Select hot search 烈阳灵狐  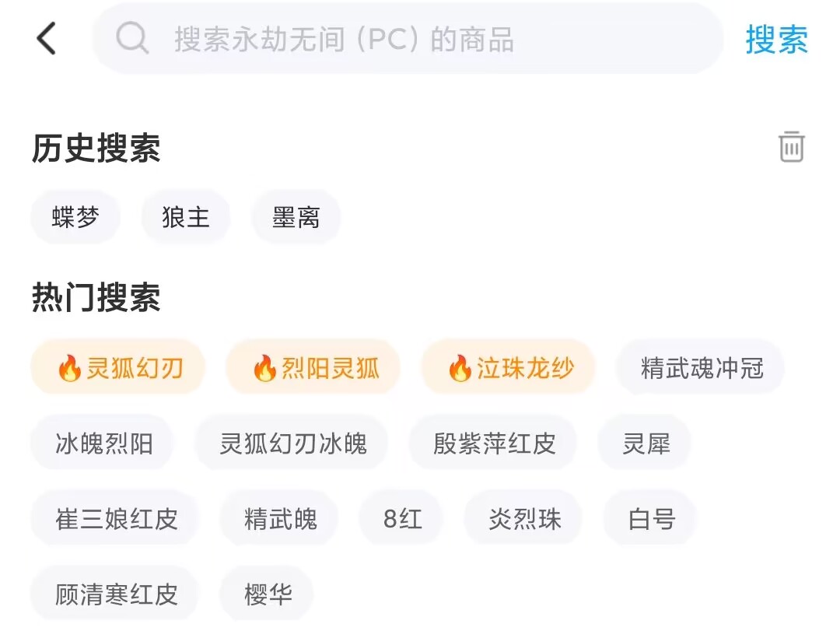[x=313, y=367]
